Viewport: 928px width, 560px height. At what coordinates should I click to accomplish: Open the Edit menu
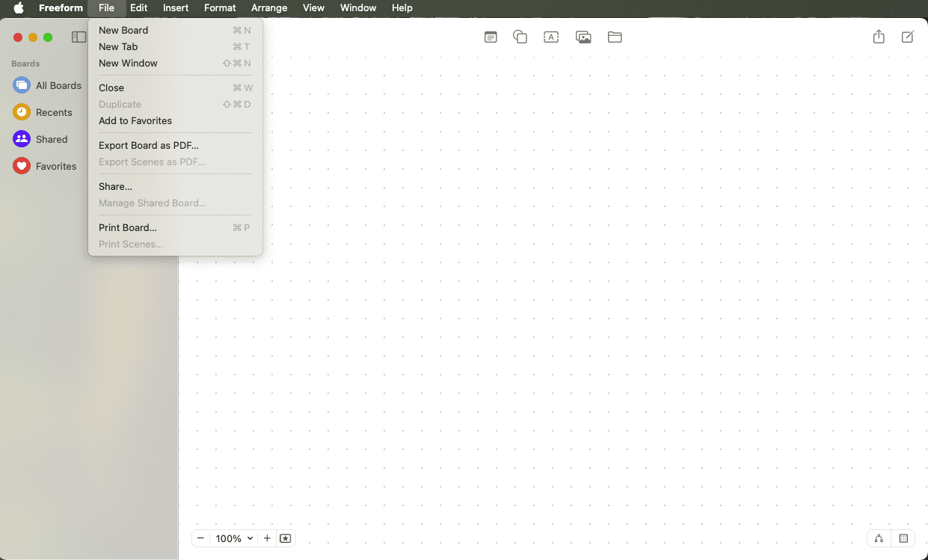(138, 7)
